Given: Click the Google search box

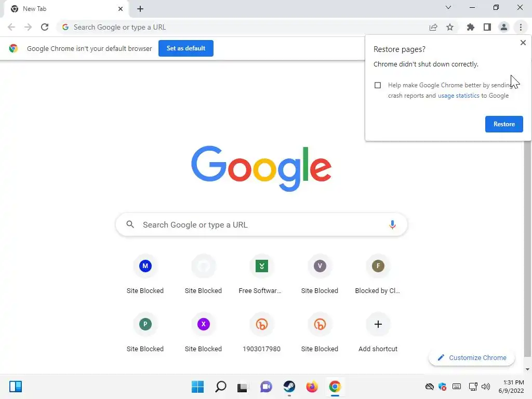Looking at the screenshot, I should pos(261,224).
